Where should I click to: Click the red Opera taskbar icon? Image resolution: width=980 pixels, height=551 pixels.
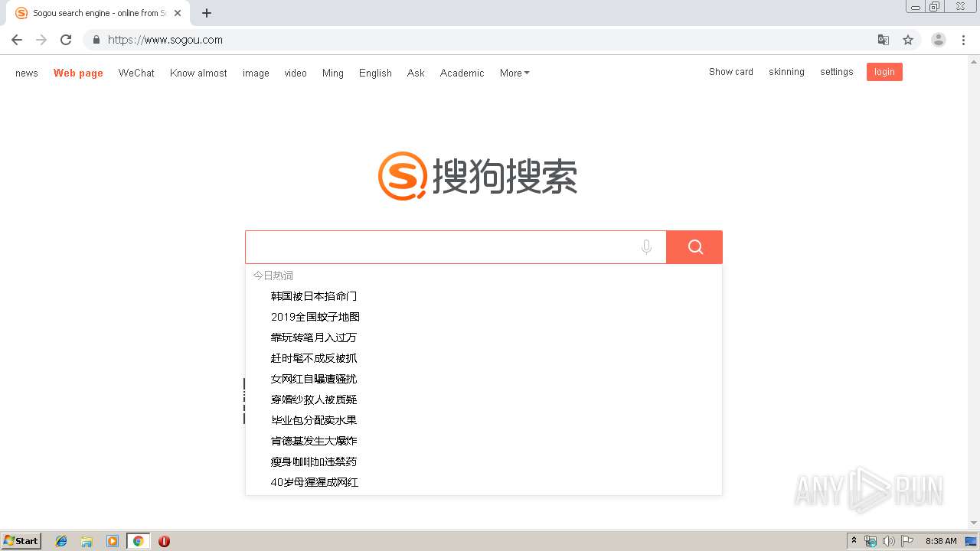164,541
